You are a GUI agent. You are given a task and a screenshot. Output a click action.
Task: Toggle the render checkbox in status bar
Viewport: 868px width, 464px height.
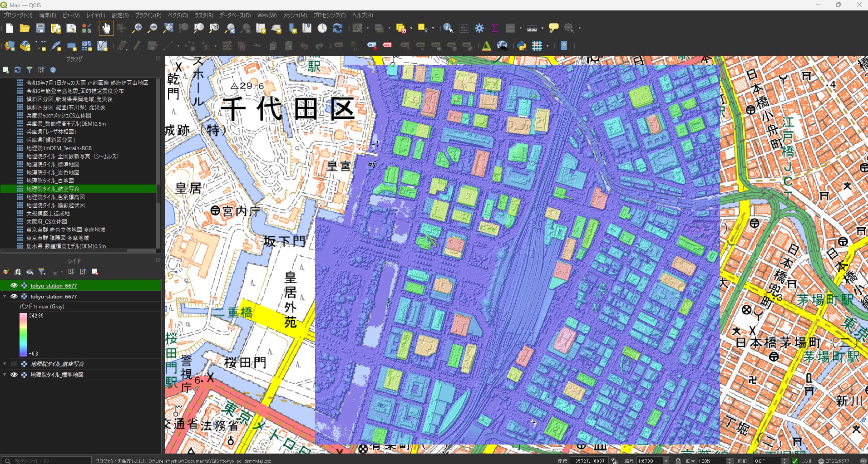pos(795,461)
